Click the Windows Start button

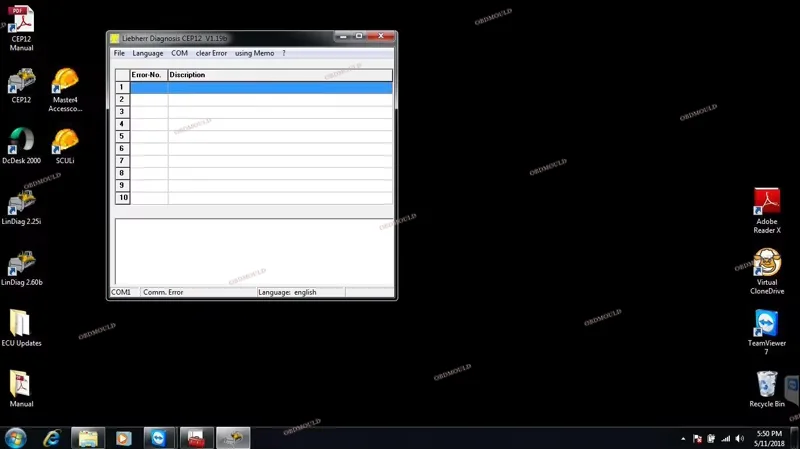16,438
